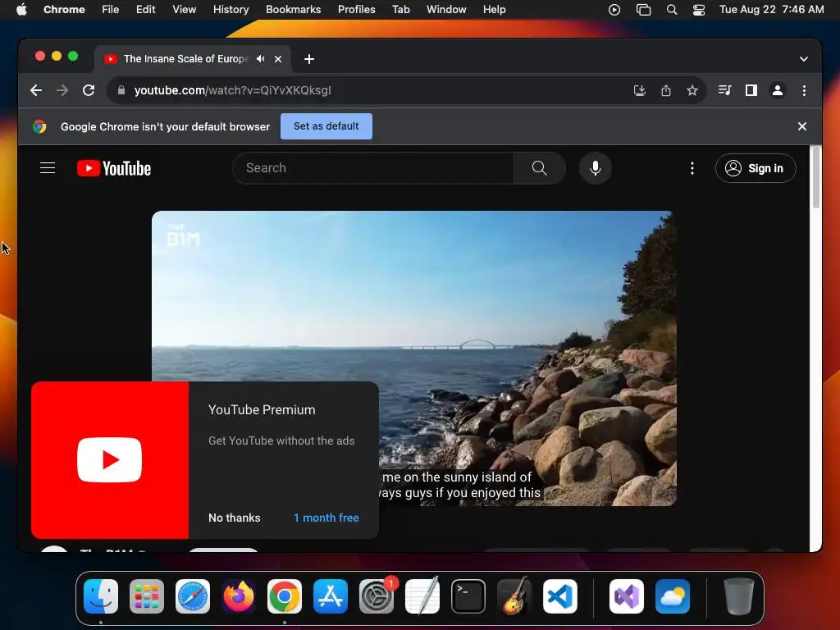Toggle Chrome side panel
This screenshot has height=630, width=840.
[751, 90]
